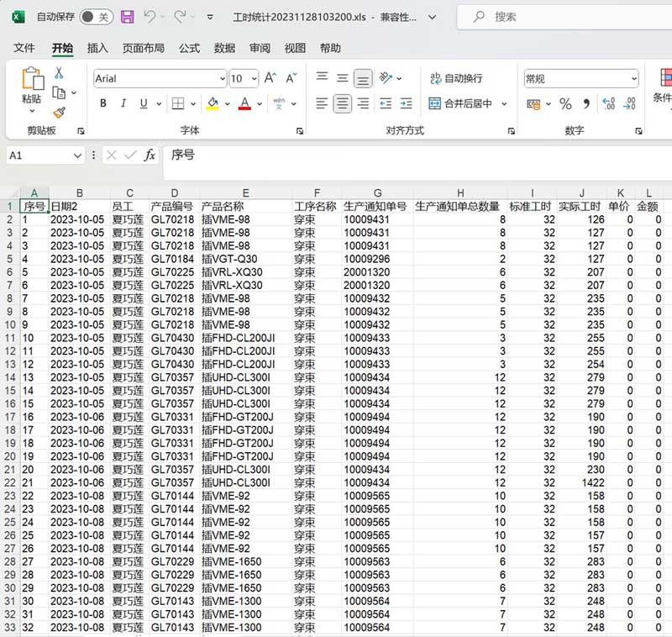Toggle Italic formatting
The image size is (672, 637).
(123, 104)
